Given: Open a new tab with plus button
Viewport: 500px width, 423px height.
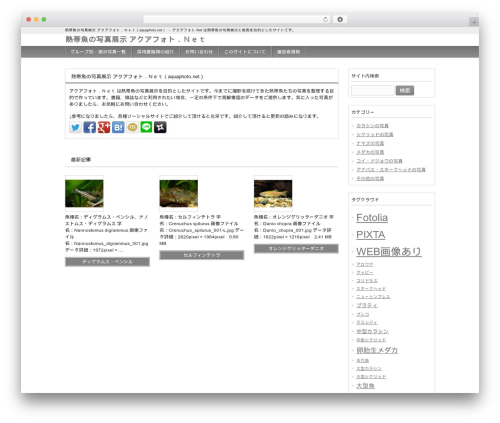Looking at the screenshot, I should tap(474, 22).
